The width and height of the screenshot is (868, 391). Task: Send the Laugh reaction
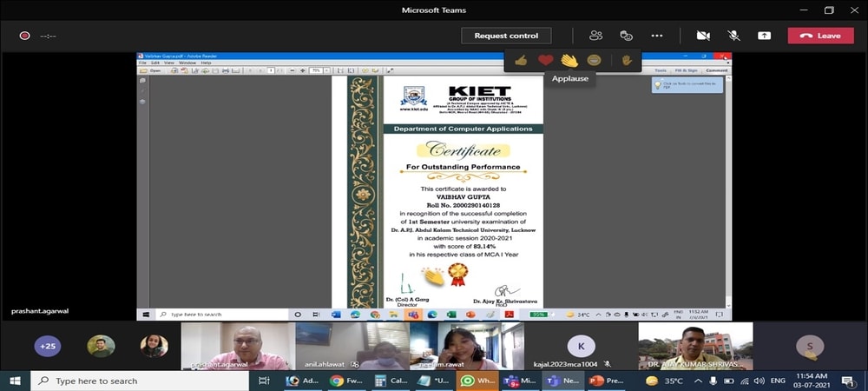tap(594, 60)
